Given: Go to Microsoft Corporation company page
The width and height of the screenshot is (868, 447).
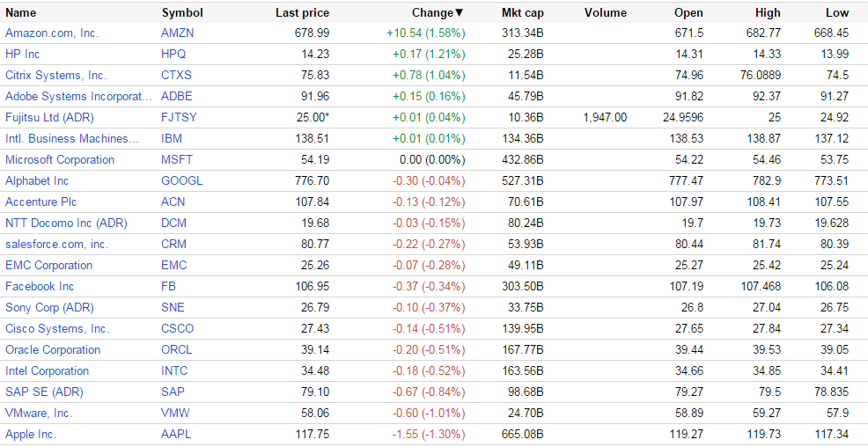Looking at the screenshot, I should click(60, 159).
